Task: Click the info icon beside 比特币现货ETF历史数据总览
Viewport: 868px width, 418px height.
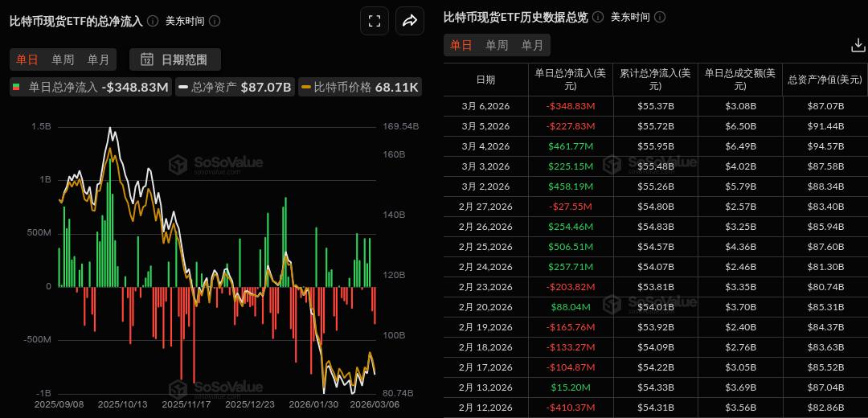Action: (x=597, y=17)
